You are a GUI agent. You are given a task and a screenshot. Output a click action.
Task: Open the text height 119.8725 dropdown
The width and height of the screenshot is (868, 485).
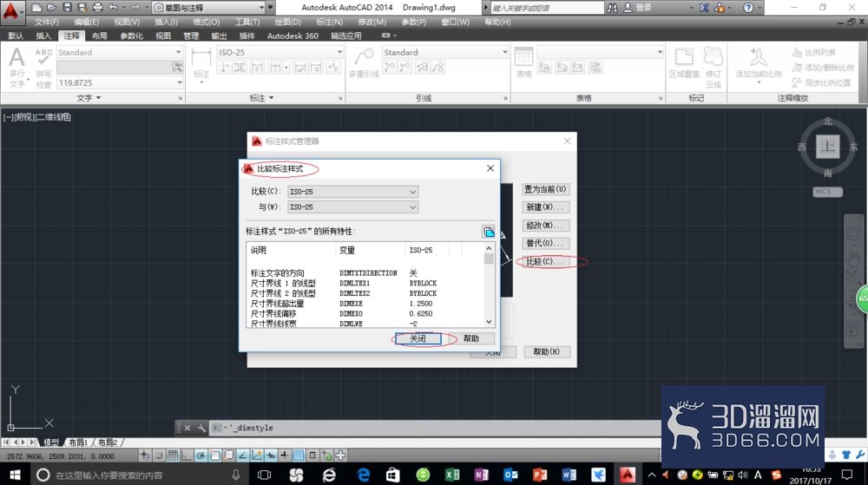(x=120, y=82)
